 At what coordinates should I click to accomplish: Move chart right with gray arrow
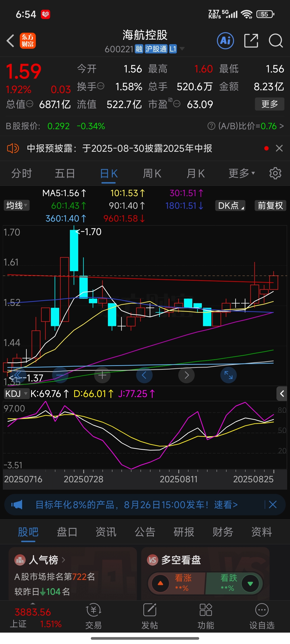(186, 375)
